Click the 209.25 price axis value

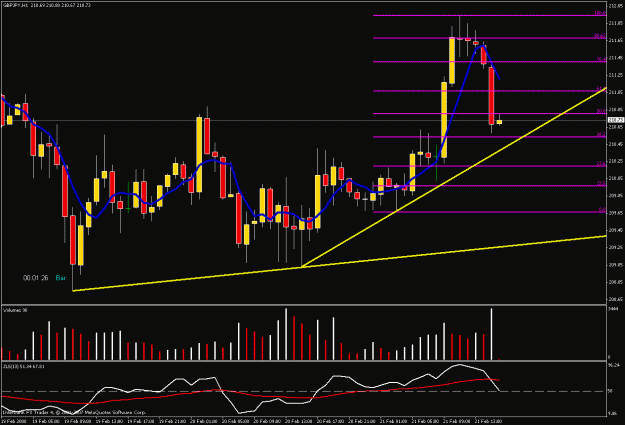pos(616,247)
